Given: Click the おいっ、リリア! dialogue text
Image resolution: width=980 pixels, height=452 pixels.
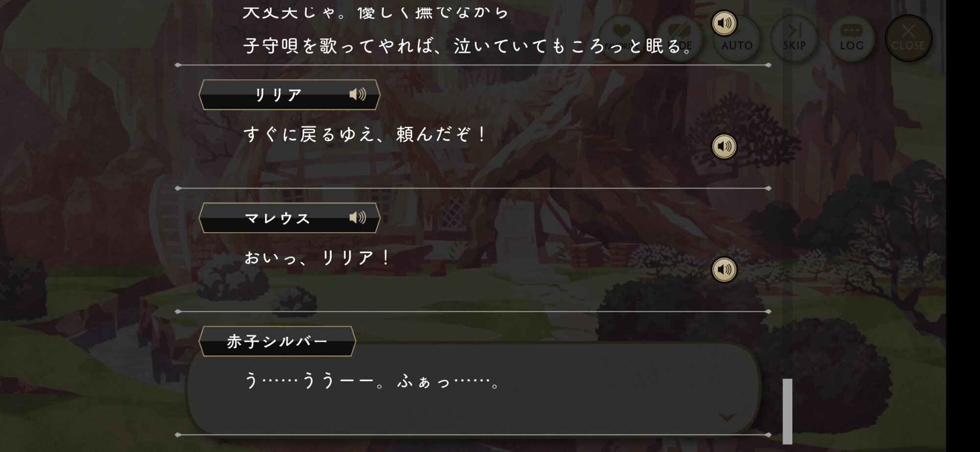Looking at the screenshot, I should (x=317, y=257).
